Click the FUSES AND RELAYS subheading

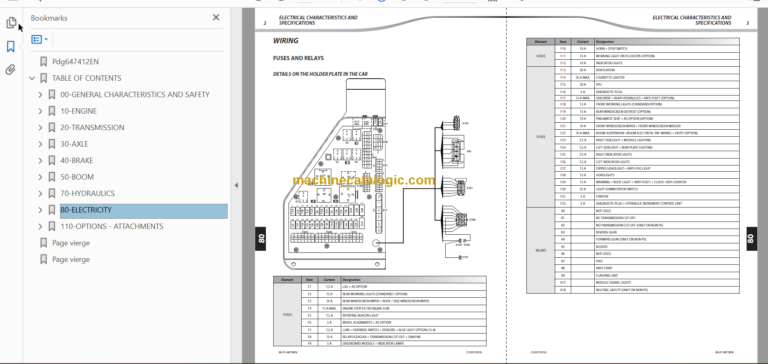pos(298,58)
